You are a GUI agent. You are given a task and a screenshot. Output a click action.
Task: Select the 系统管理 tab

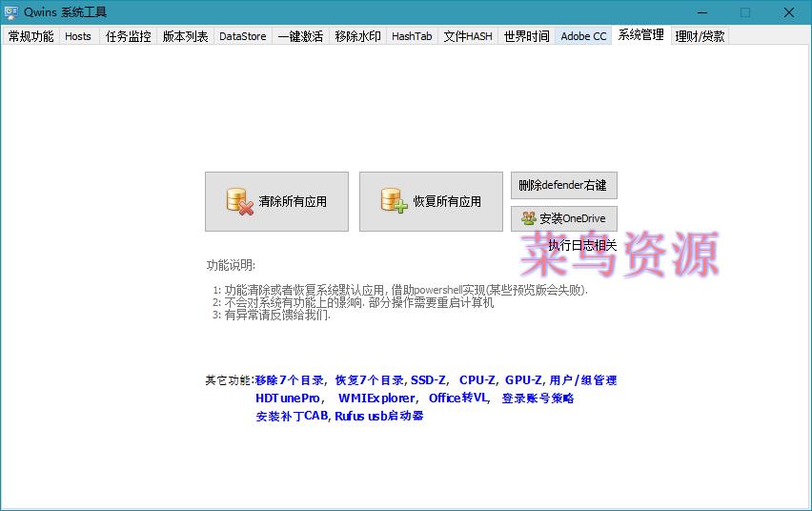(640, 34)
